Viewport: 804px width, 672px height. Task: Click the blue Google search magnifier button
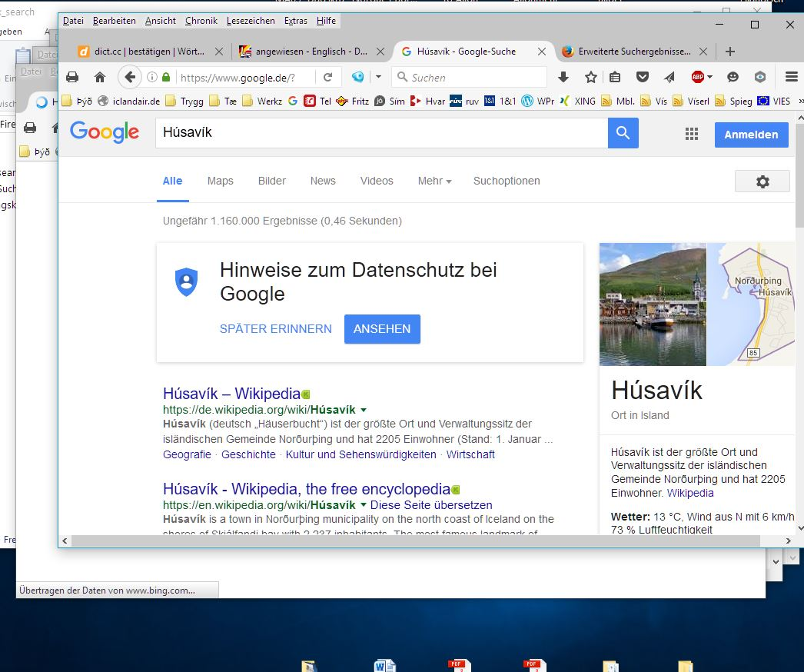click(623, 133)
